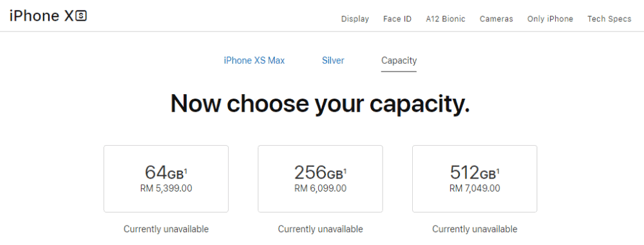Go to Face ID section
This screenshot has height=245, width=644.
397,19
